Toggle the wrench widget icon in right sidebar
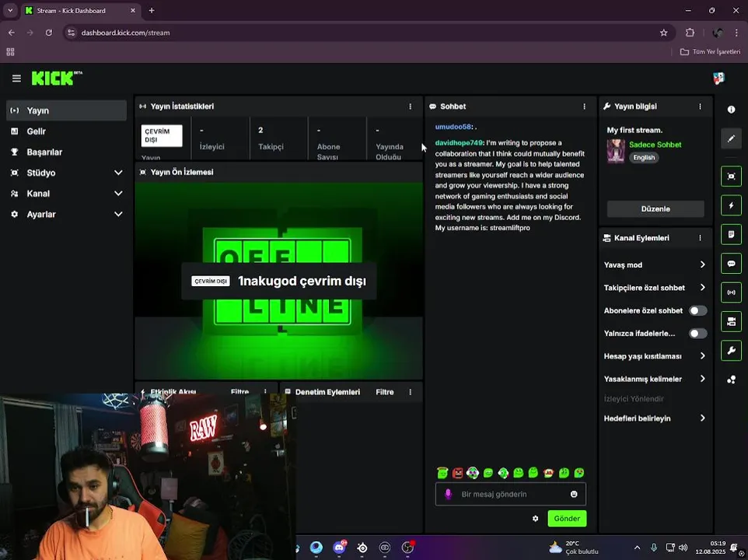Image resolution: width=748 pixels, height=560 pixels. click(x=731, y=351)
